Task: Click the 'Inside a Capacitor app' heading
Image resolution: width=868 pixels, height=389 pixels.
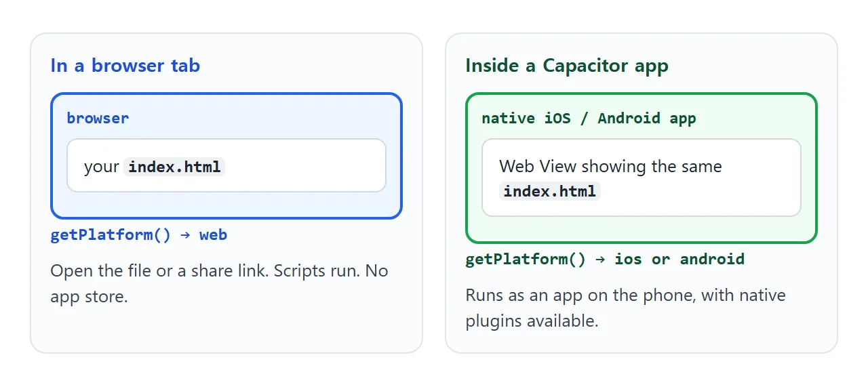Action: [567, 66]
